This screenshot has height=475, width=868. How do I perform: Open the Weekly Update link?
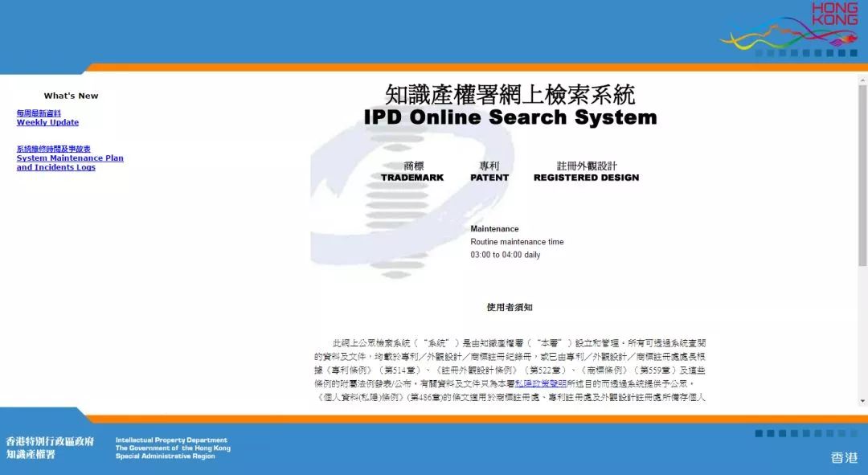(47, 123)
